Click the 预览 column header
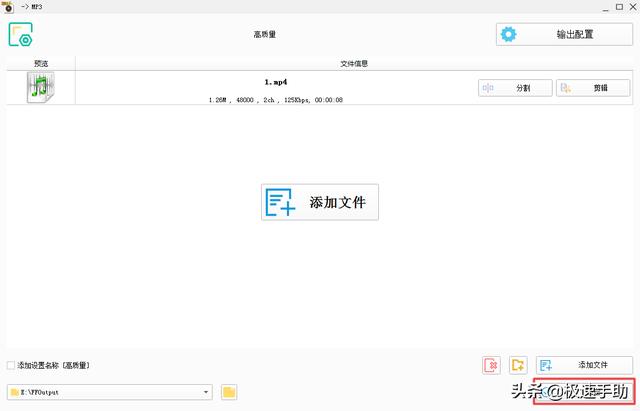 (x=41, y=64)
